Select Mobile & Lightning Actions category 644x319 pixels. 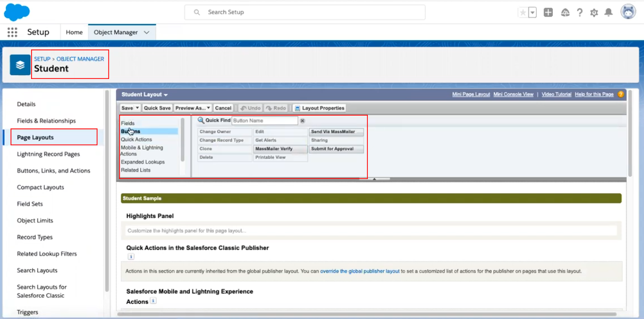pos(142,151)
